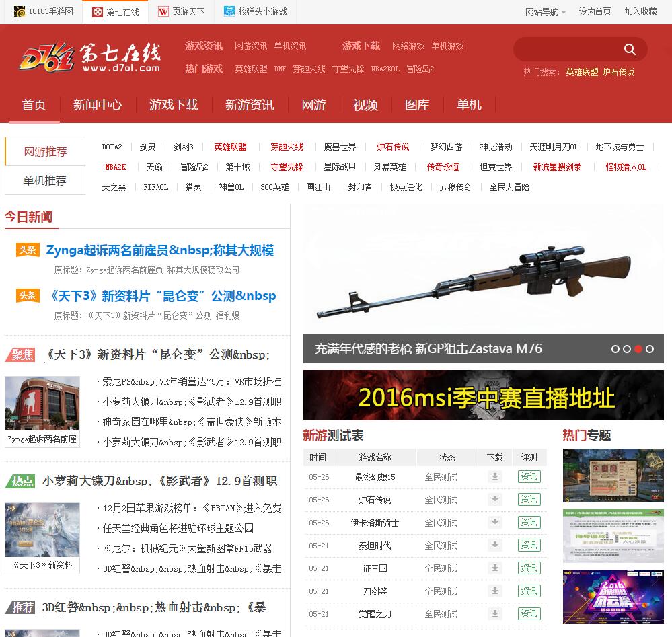
Task: Open the 新游资讯 navigation tab
Action: click(250, 104)
